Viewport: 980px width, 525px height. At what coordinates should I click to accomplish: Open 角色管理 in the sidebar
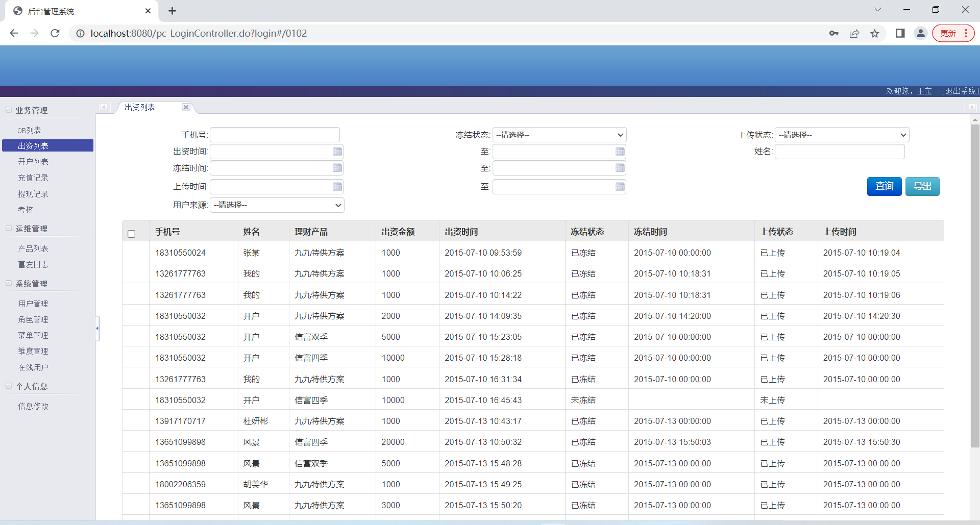(x=33, y=319)
